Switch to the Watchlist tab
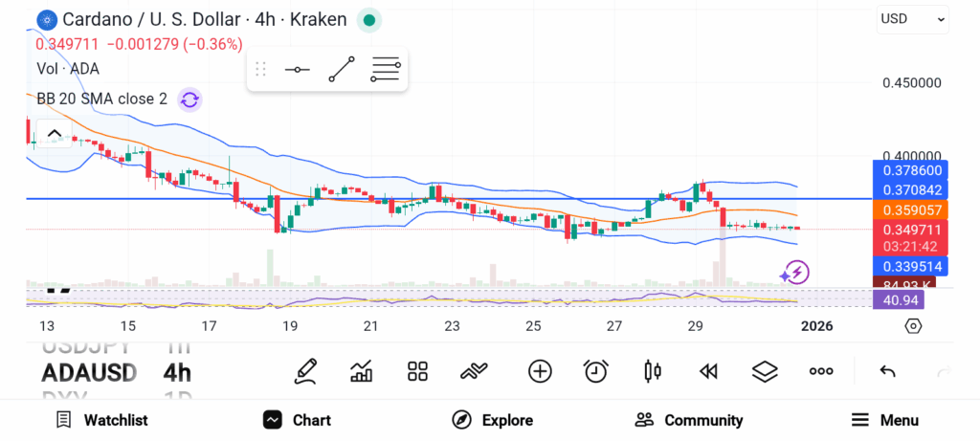980x441 pixels. [x=101, y=420]
